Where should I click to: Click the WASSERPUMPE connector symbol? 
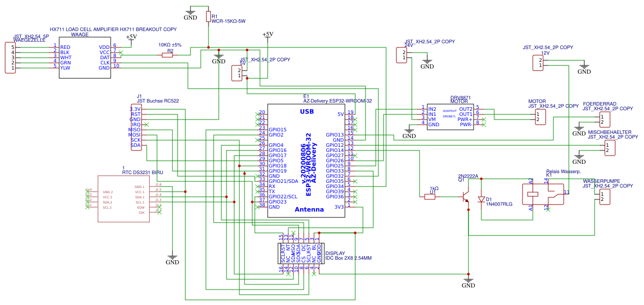click(604, 197)
